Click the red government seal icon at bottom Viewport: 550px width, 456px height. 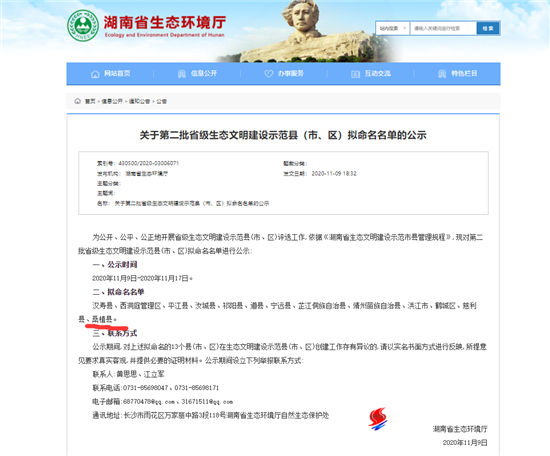(x=378, y=418)
